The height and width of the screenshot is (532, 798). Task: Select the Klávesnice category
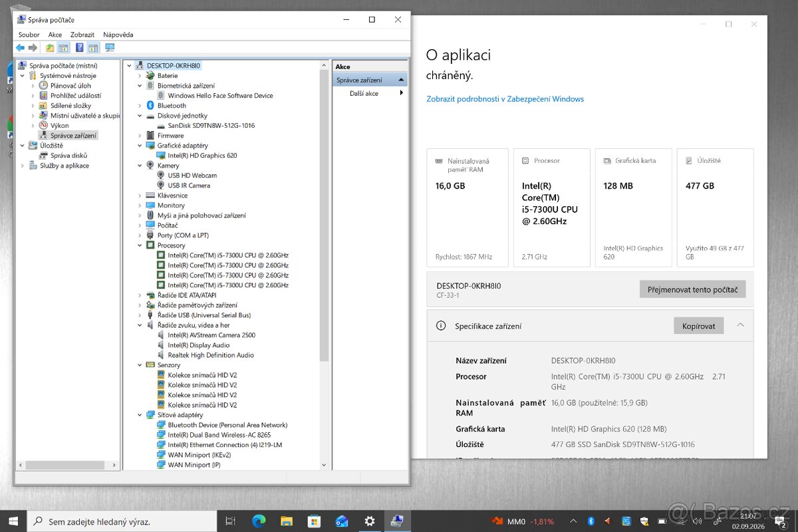pos(172,196)
